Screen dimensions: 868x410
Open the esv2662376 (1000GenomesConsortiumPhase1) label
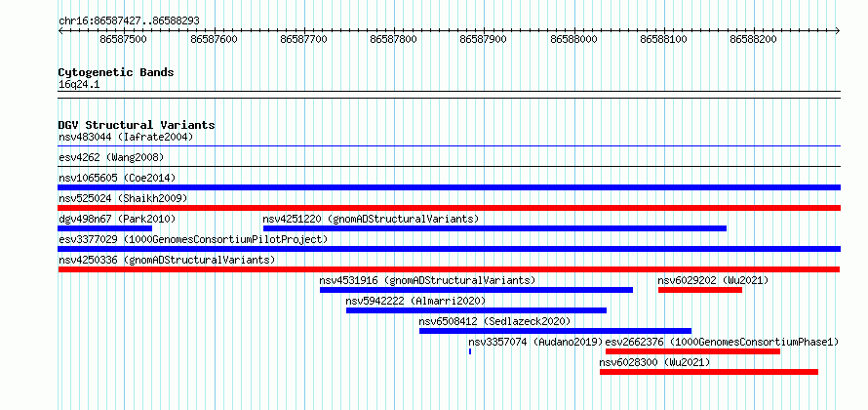tap(723, 342)
